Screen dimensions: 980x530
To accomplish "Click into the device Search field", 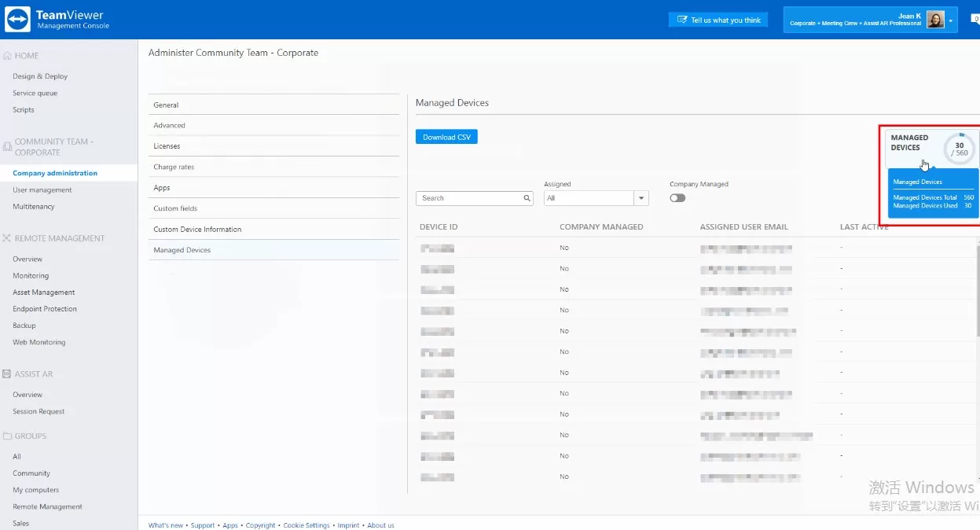I will pos(469,198).
